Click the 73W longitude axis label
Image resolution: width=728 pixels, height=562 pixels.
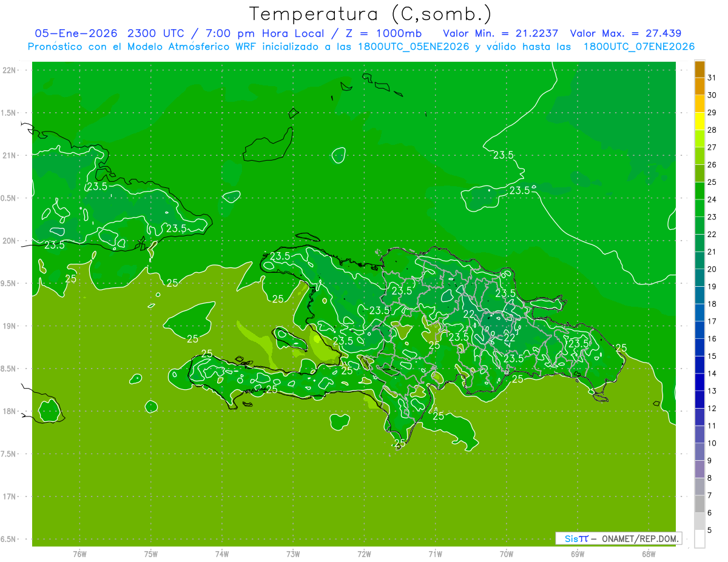[293, 554]
